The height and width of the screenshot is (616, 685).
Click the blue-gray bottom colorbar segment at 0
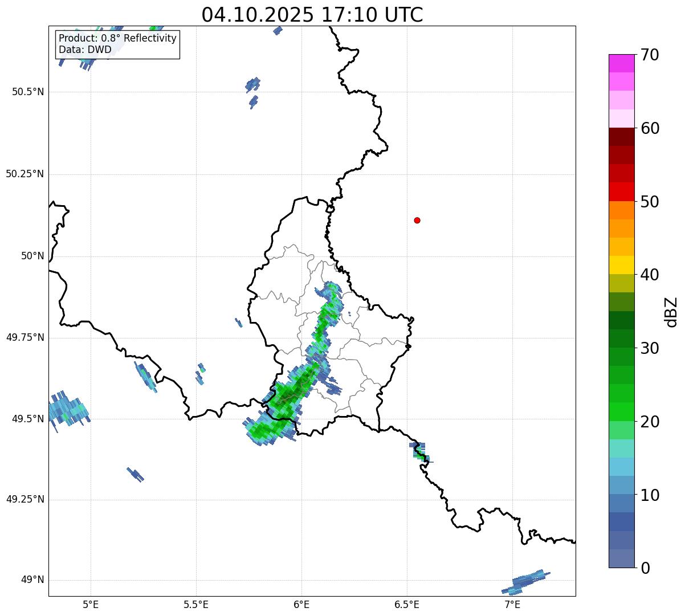[622, 558]
